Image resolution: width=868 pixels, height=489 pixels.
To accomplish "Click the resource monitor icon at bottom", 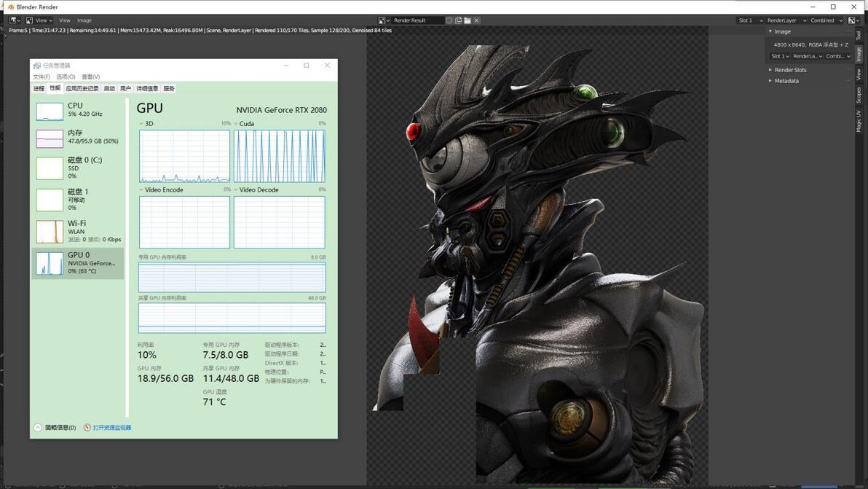I will [x=87, y=428].
